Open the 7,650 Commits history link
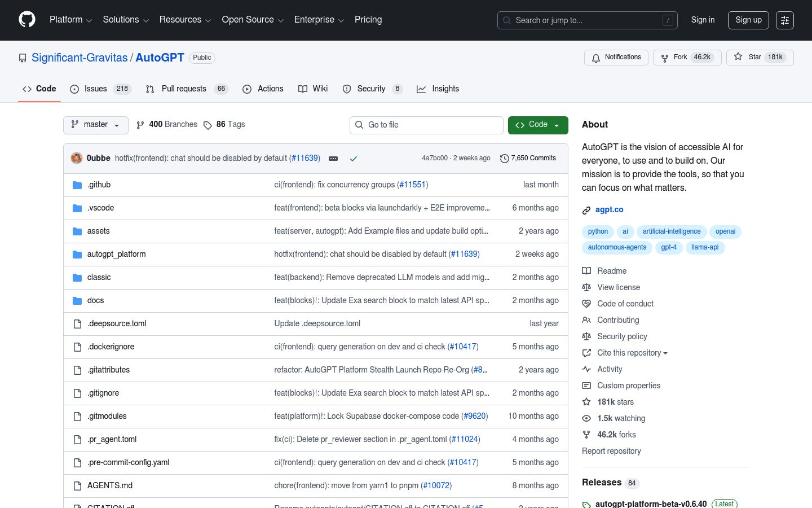The image size is (812, 508). tap(528, 159)
